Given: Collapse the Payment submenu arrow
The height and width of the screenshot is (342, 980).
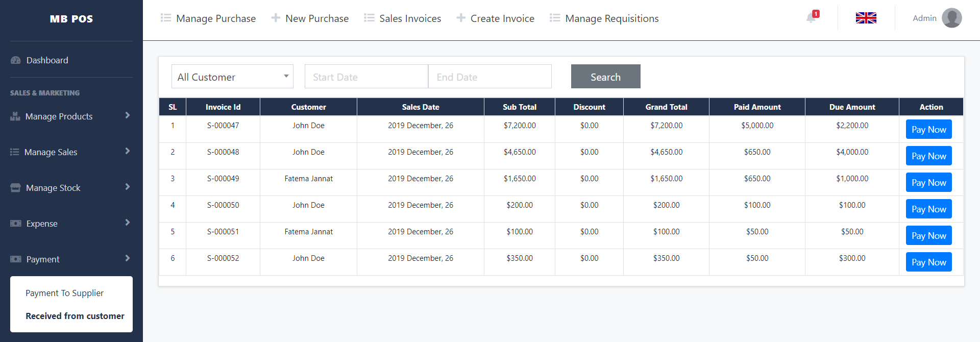Looking at the screenshot, I should 127,258.
